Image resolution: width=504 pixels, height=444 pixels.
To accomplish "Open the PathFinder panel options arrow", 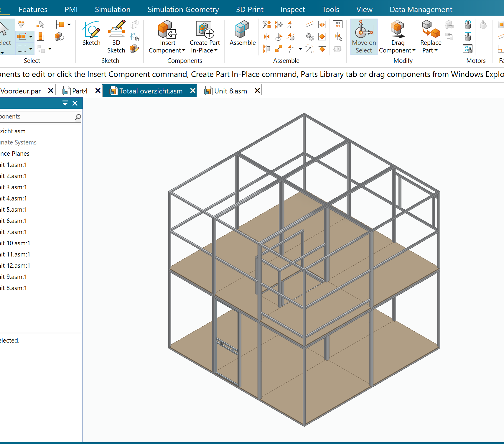I will (x=65, y=103).
